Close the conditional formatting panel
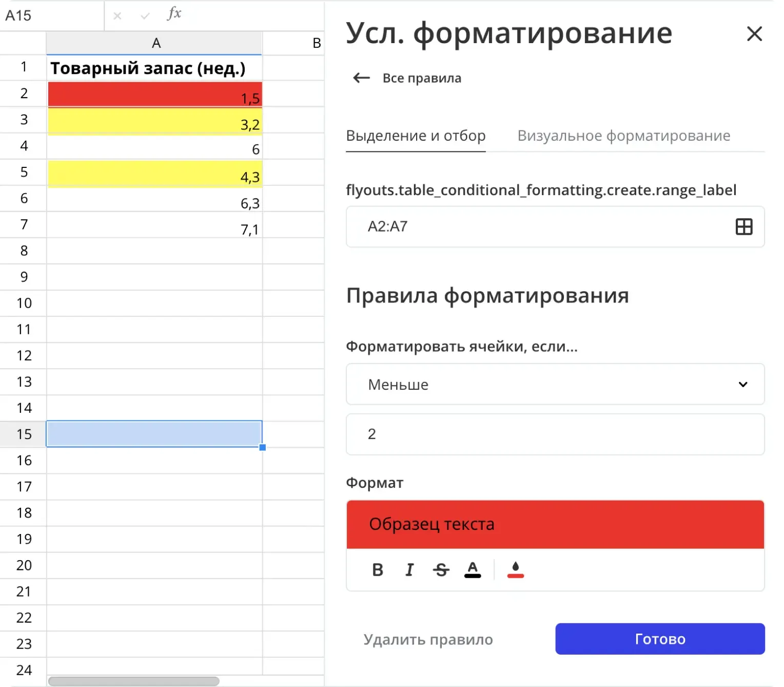 coord(754,33)
